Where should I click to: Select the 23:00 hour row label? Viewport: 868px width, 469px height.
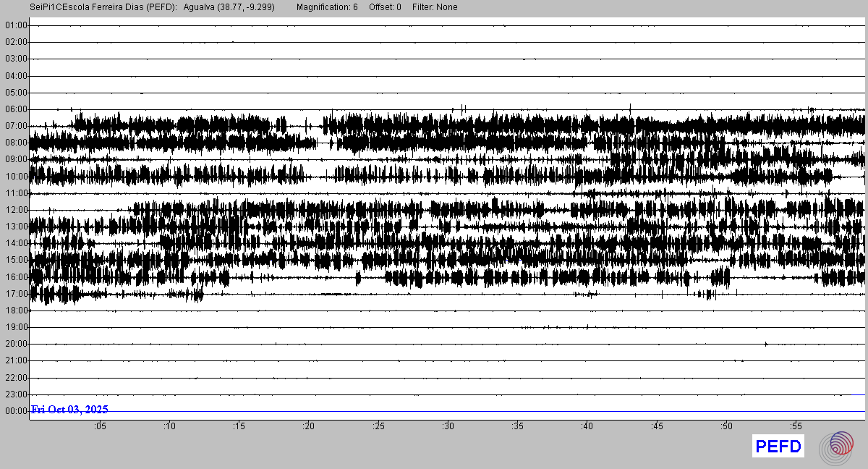(x=16, y=394)
